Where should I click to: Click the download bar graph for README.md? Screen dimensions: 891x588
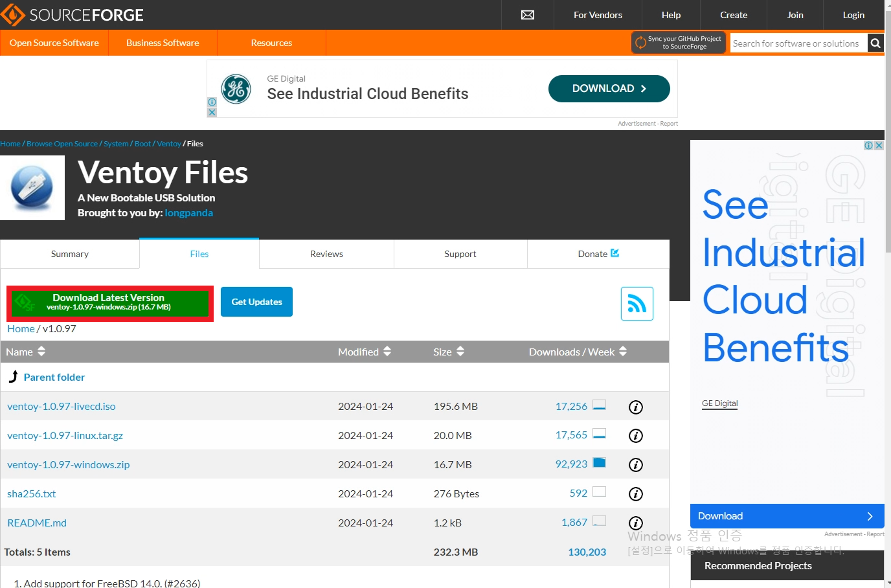[600, 521]
